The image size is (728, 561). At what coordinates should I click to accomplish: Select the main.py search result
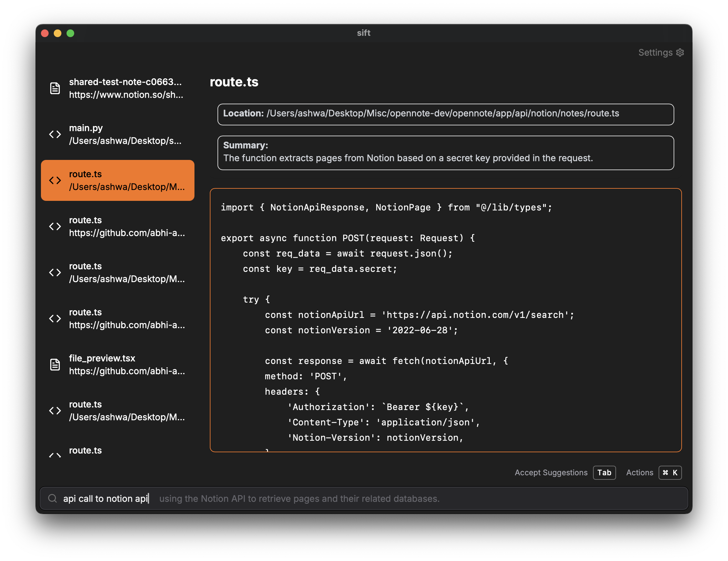click(x=125, y=134)
